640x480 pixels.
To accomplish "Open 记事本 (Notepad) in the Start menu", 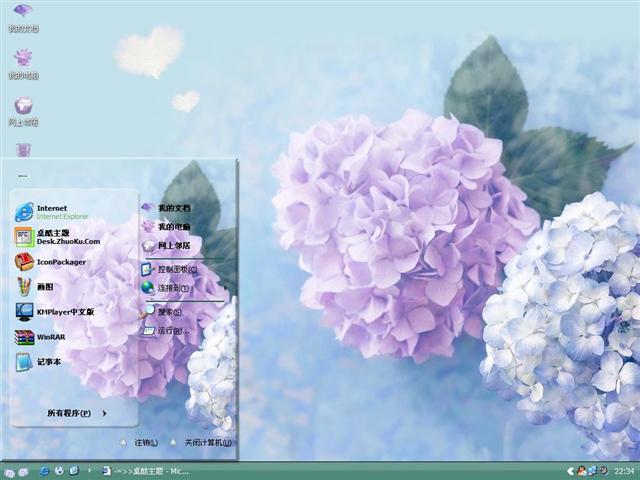I will [38, 362].
